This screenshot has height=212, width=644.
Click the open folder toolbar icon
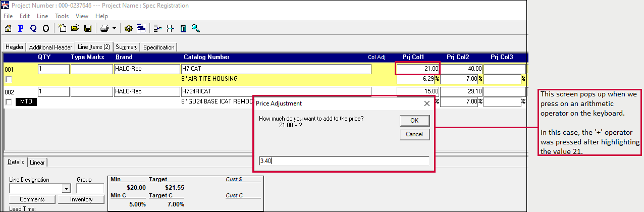[75, 28]
